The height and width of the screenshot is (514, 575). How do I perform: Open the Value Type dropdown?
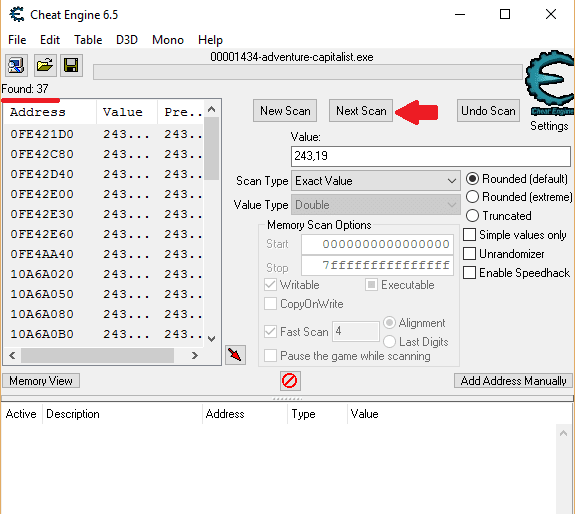click(376, 205)
